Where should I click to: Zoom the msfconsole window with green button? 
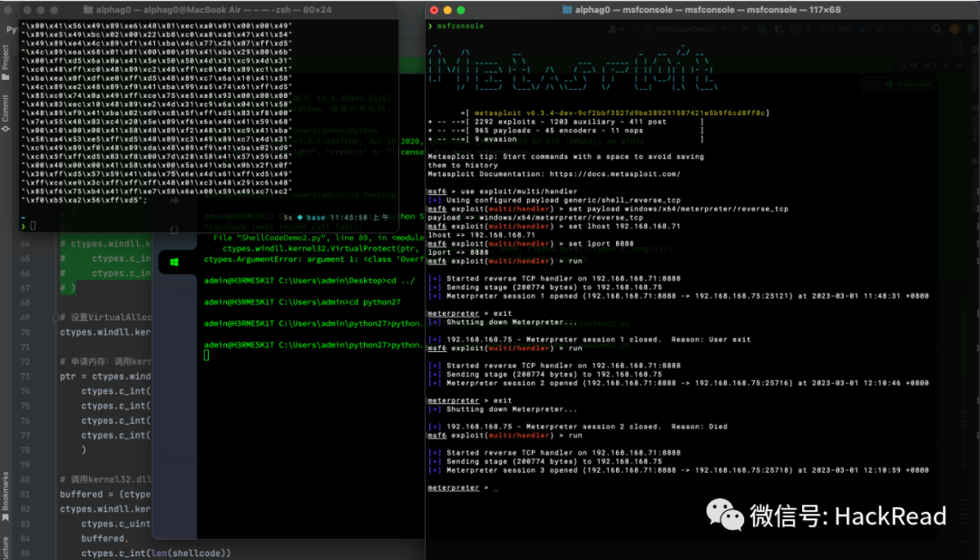461,10
